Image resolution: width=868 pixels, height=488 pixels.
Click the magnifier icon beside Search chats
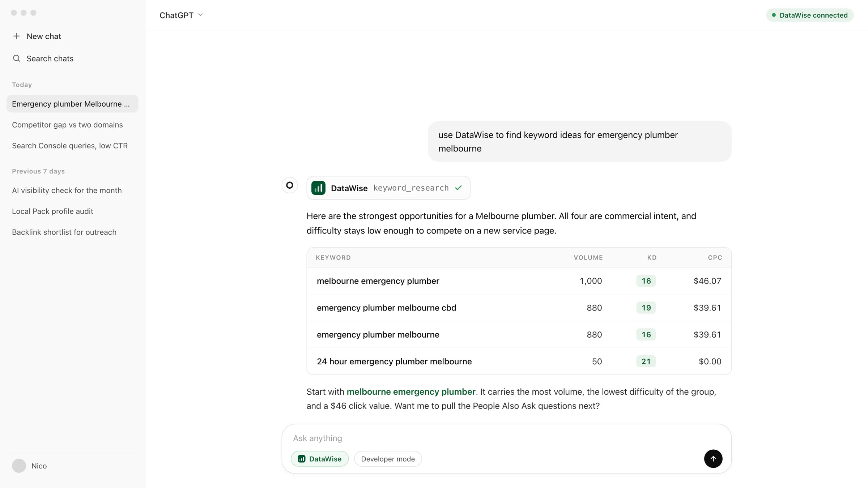pos(16,59)
